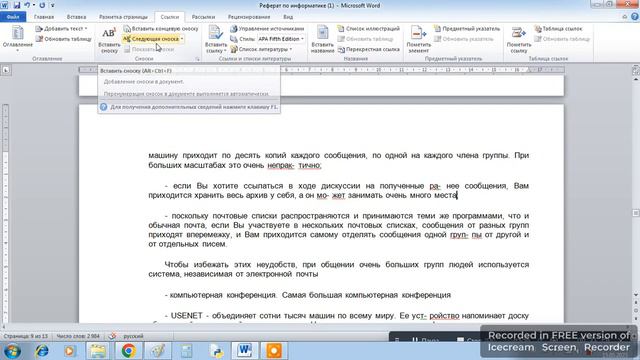The height and width of the screenshot is (360, 640).
Task: Open the media player taskbar icon
Action: 69,351
